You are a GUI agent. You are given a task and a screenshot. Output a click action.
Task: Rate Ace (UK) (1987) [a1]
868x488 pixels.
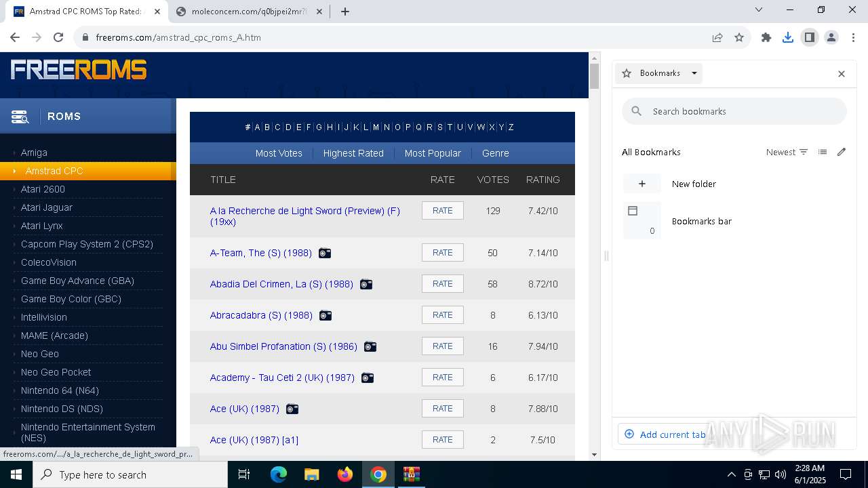(x=443, y=440)
